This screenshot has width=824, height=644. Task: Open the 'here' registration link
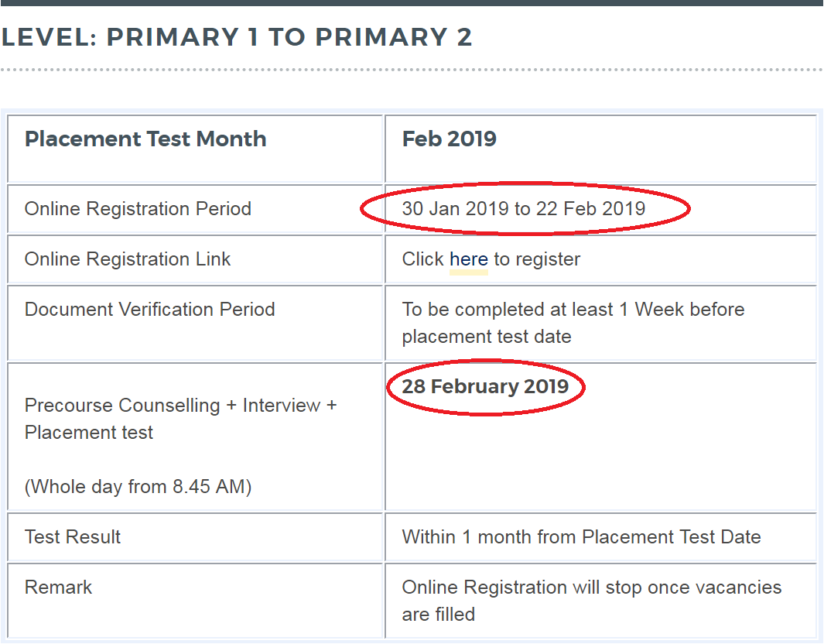469,259
